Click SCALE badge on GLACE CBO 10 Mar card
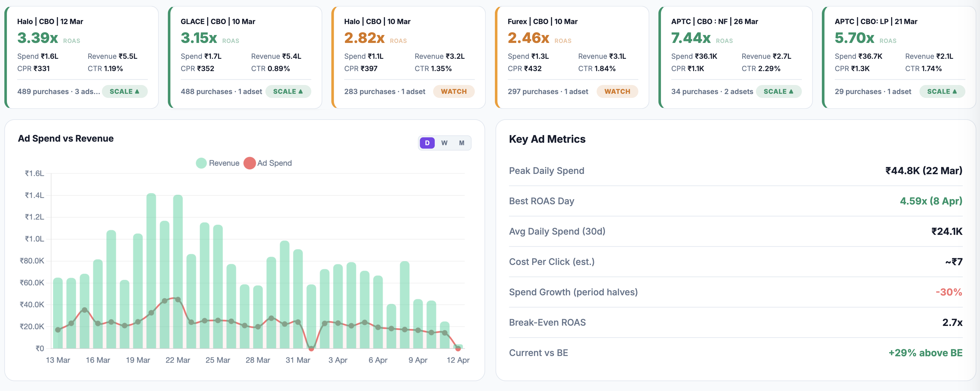This screenshot has width=980, height=391. (288, 92)
